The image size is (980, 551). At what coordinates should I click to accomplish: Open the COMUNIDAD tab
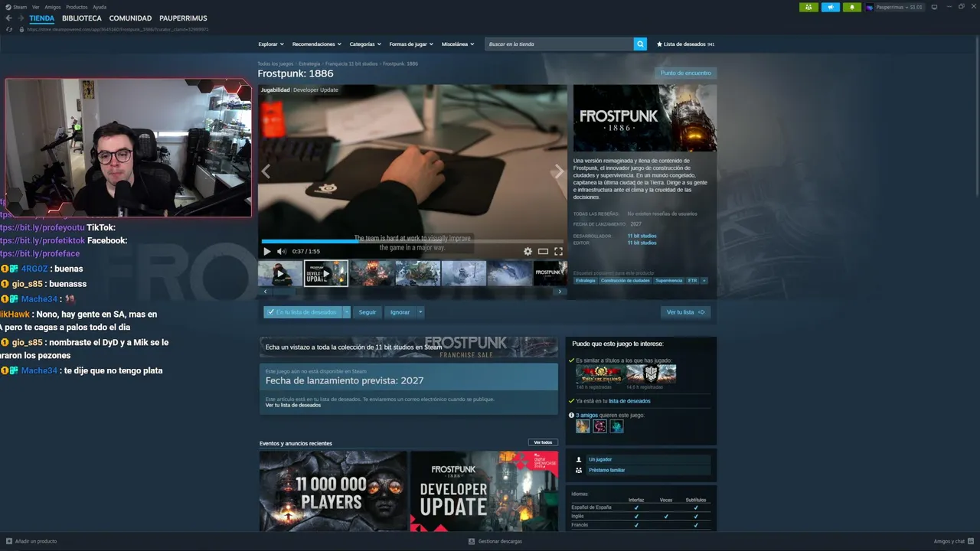[130, 18]
